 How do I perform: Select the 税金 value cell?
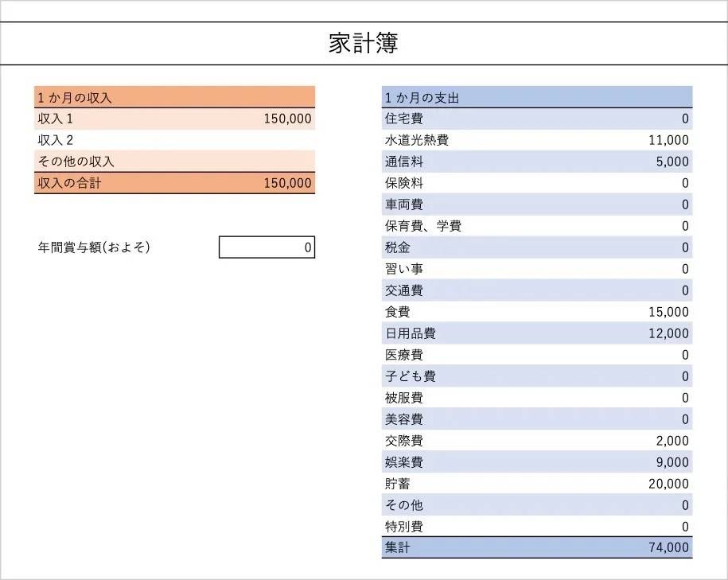point(685,247)
